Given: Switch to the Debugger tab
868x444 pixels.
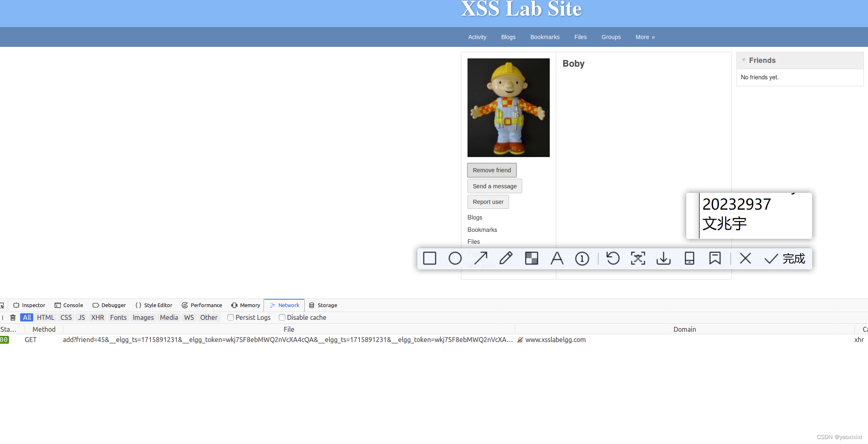Looking at the screenshot, I should pos(109,305).
